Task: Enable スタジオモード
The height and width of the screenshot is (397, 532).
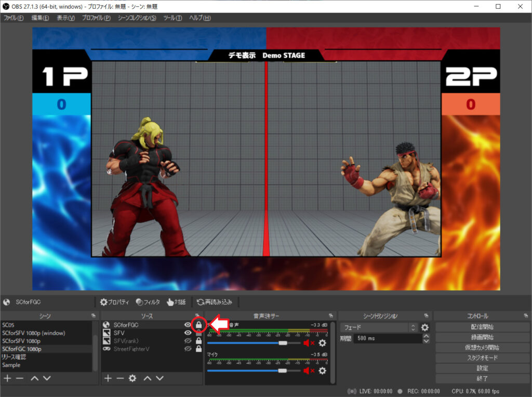Action: pos(482,358)
